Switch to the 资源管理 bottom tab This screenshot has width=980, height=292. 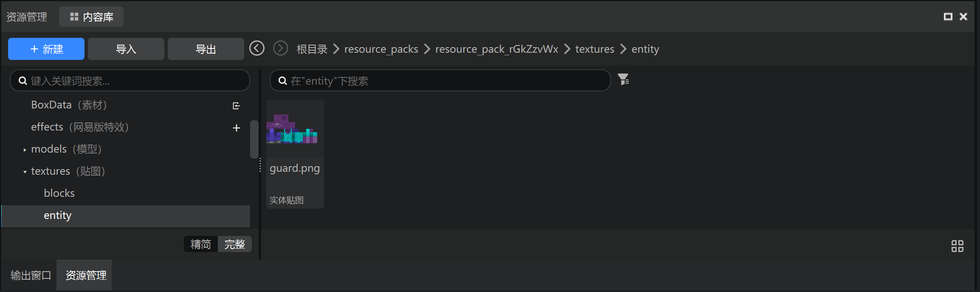[86, 275]
